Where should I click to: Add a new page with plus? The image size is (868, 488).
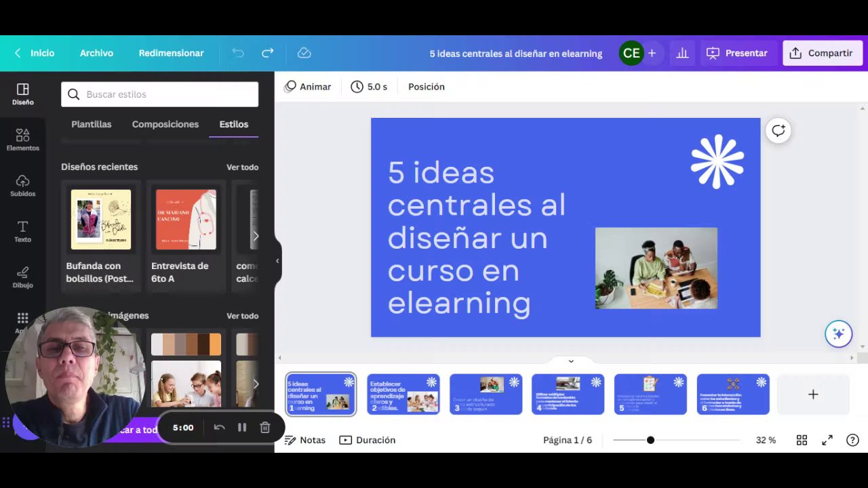pyautogui.click(x=813, y=394)
